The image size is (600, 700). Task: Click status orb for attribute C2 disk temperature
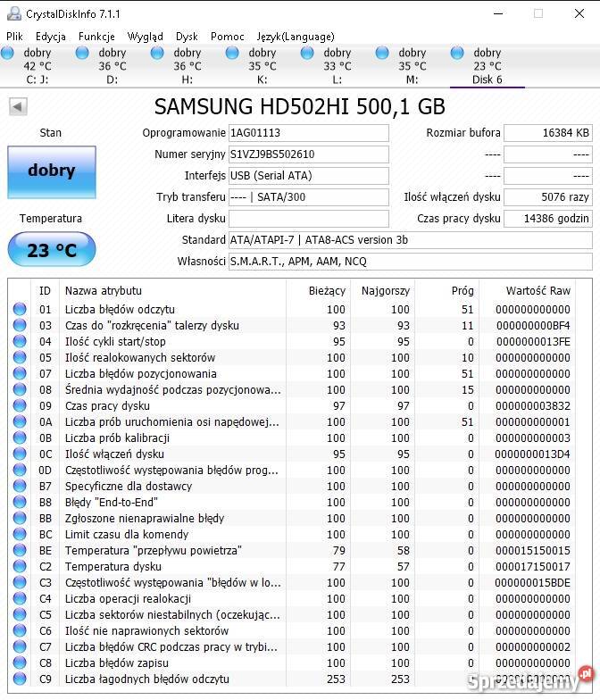tap(20, 566)
